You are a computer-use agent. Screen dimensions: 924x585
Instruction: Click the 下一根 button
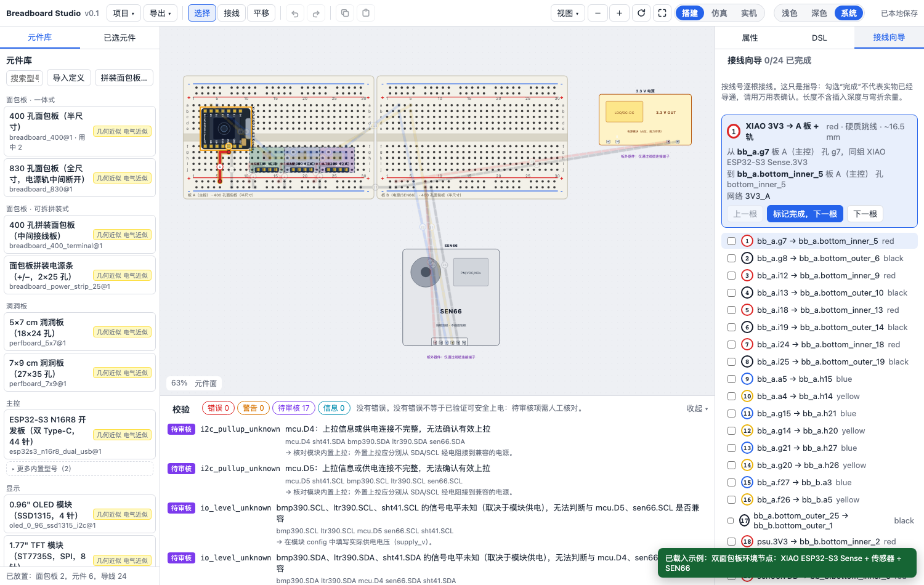[865, 214]
